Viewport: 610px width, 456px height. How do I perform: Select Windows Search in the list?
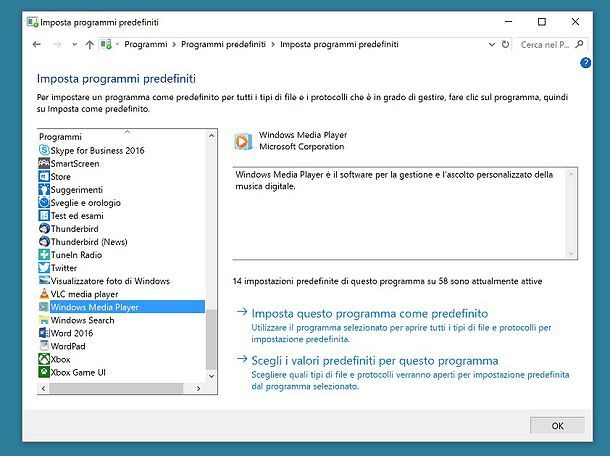tap(82, 320)
